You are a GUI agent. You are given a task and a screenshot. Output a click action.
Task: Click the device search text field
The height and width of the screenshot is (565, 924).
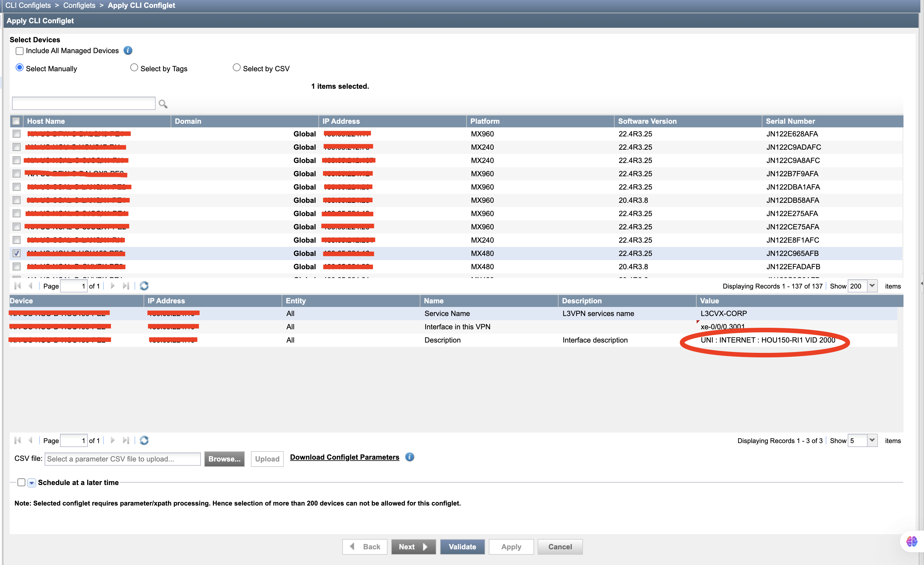(84, 103)
